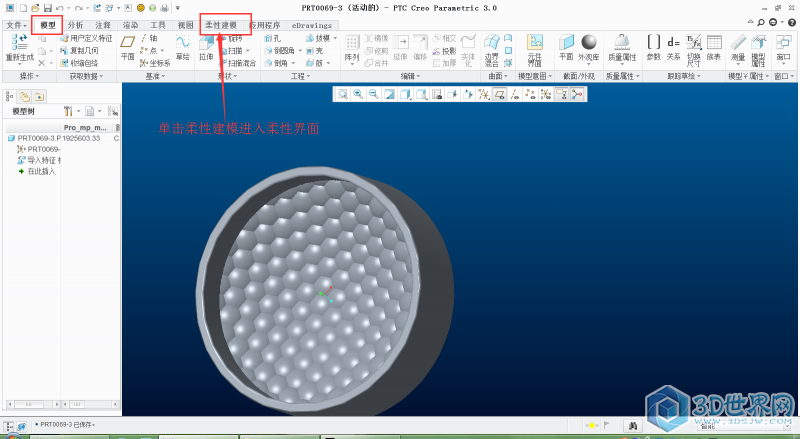Open the Relations (关系) d= dialog
The image size is (800, 439).
(x=673, y=47)
